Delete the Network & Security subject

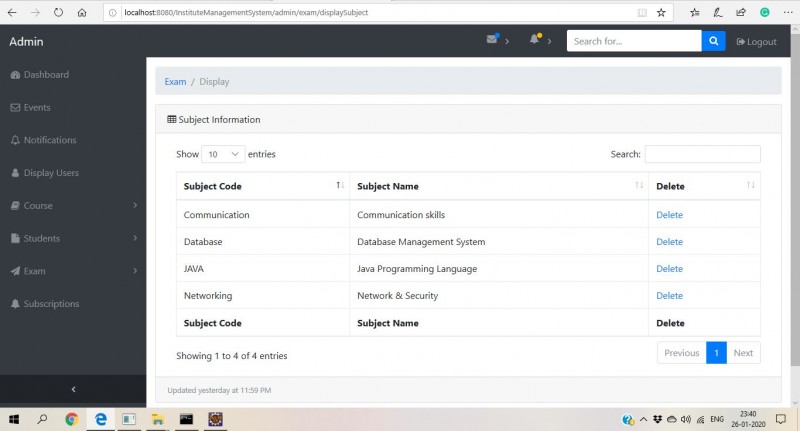(669, 296)
